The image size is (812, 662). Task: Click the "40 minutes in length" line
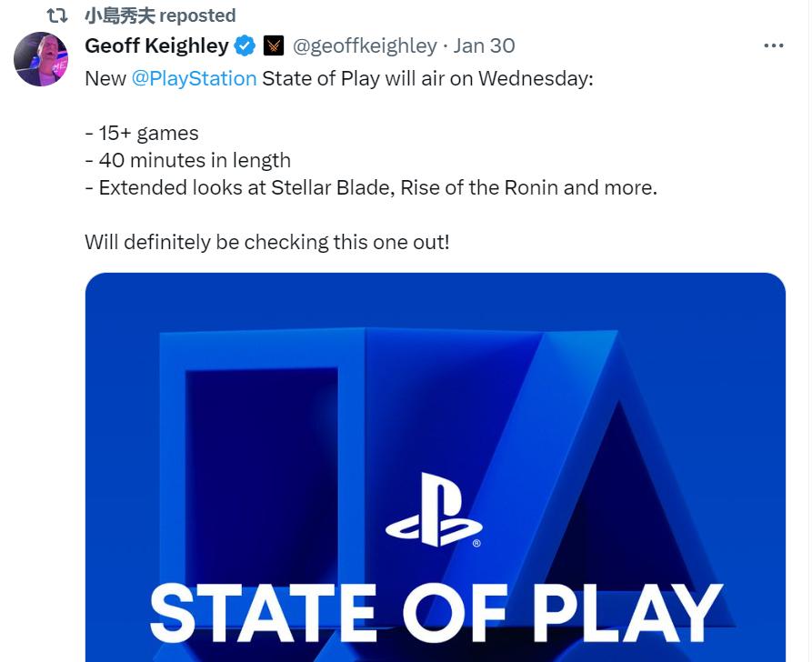[x=187, y=161]
